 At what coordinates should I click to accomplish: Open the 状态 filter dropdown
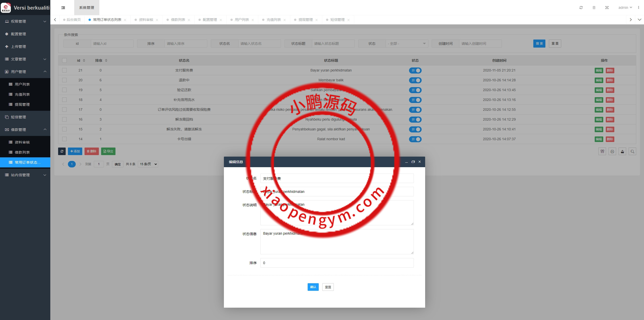click(407, 44)
